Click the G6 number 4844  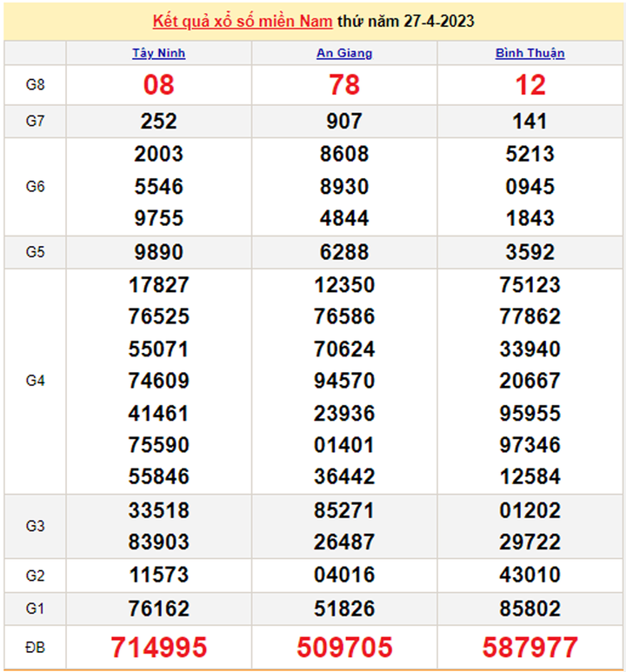point(344,218)
